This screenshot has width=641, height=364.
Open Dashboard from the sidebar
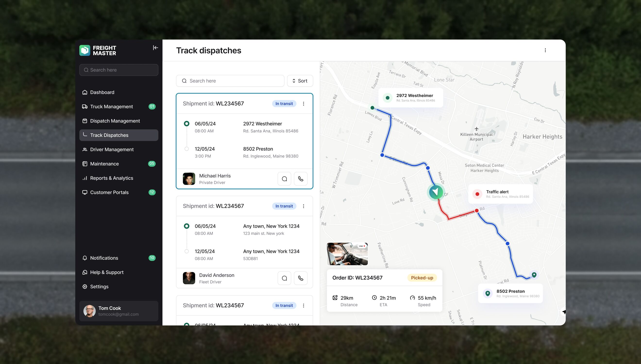coord(119,92)
